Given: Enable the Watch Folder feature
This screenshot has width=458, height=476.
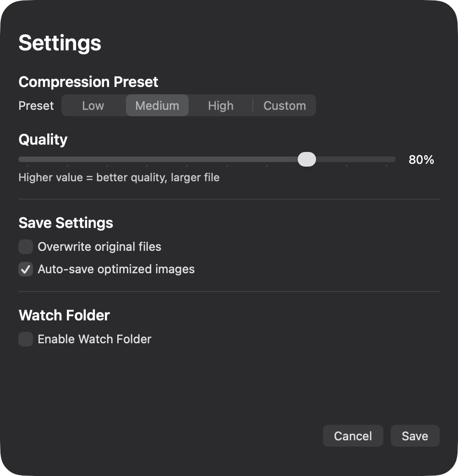Looking at the screenshot, I should click(25, 339).
